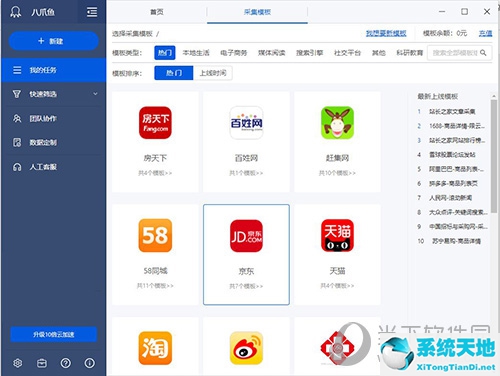Viewport: 500px width, 376px height.
Task: Open the 天猫 Tmall template icon
Action: point(337,235)
